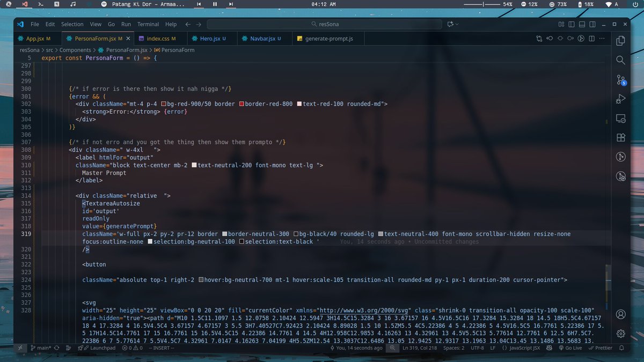Viewport: 644px width, 362px height.
Task: Click the zoom magnifier icon in status bar
Action: (x=393, y=348)
